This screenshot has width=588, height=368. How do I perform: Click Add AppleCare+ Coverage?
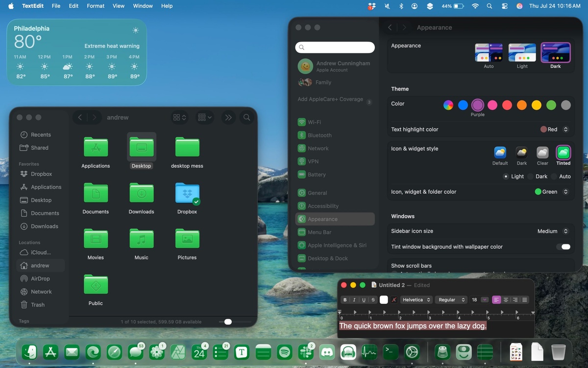click(335, 100)
